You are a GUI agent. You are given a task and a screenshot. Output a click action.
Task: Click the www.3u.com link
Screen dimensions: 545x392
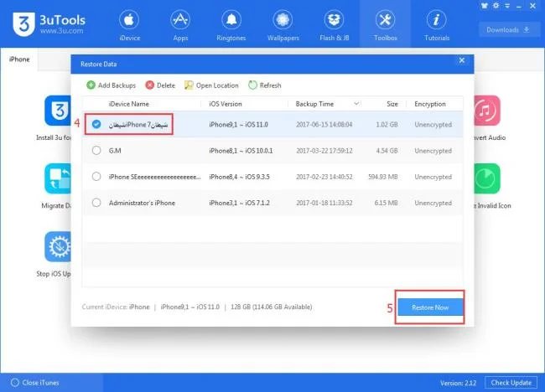[x=61, y=31]
